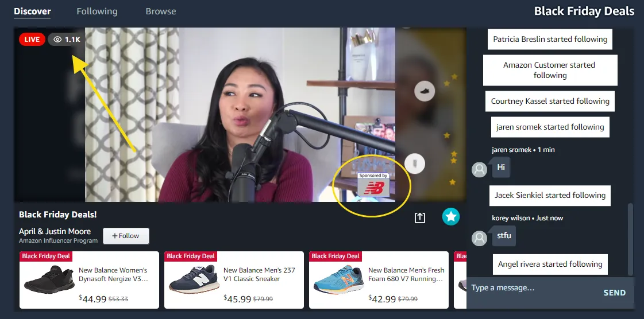Click Jacek Sienkiel started following notice
The image size is (644, 319).
pyautogui.click(x=550, y=196)
